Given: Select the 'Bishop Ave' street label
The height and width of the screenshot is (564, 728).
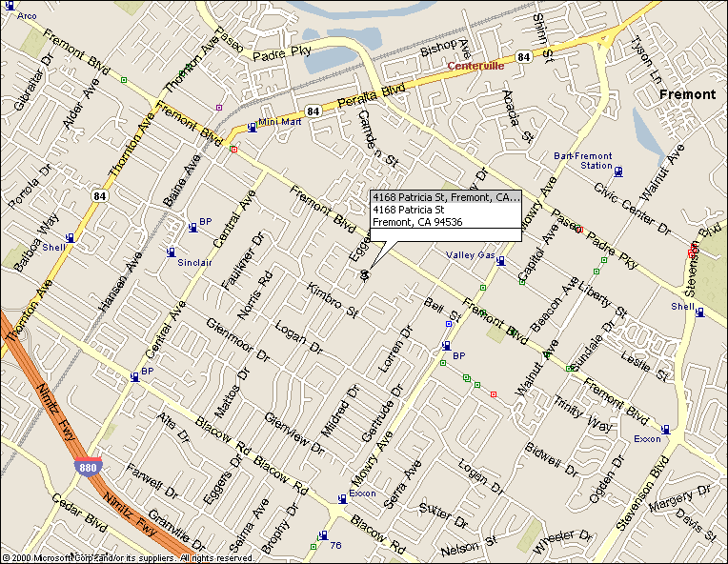Looking at the screenshot, I should click(x=445, y=48).
